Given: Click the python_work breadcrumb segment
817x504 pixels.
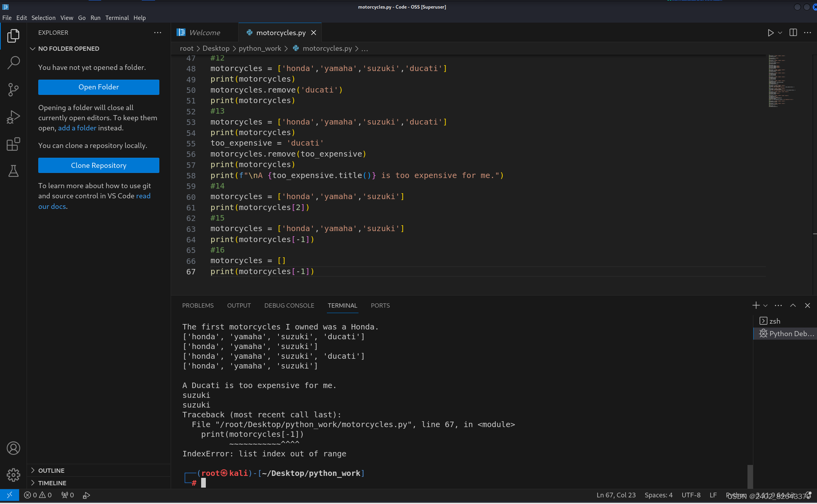Looking at the screenshot, I should pyautogui.click(x=260, y=48).
